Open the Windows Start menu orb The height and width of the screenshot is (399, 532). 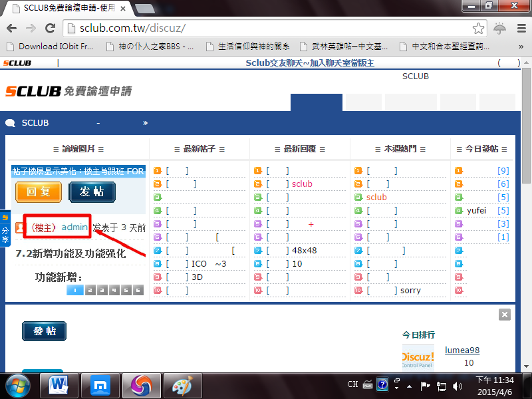tap(18, 386)
